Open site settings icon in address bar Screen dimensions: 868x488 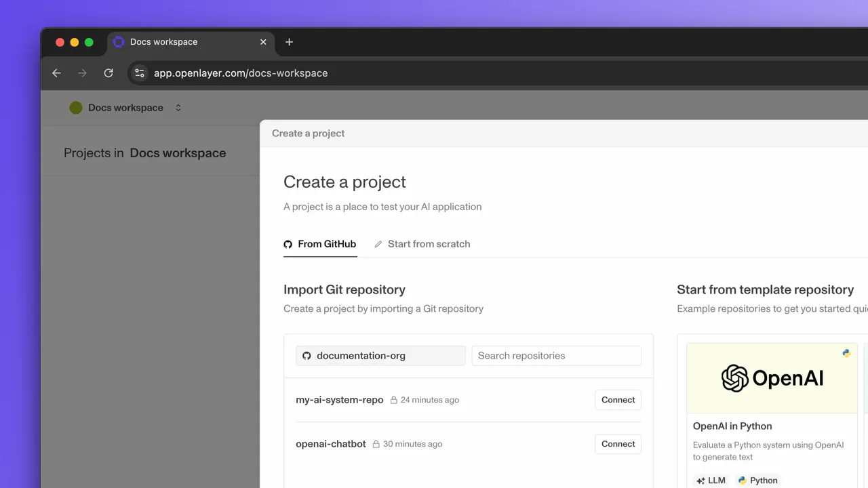click(139, 73)
